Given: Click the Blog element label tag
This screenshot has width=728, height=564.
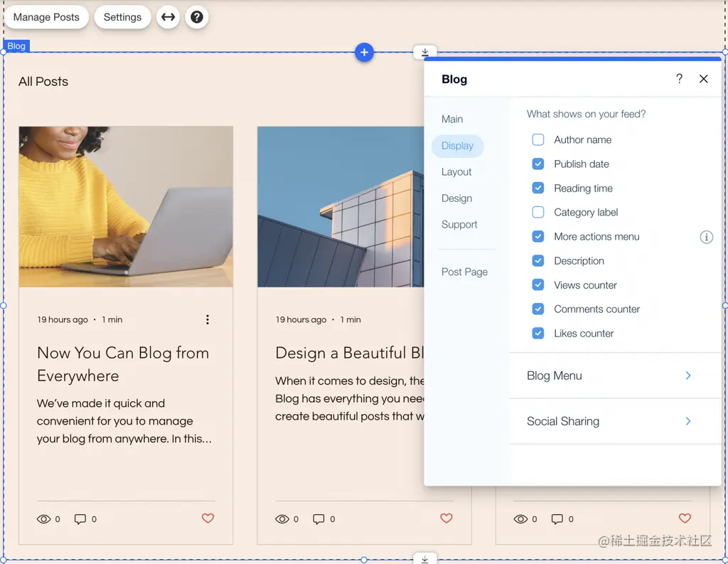Looking at the screenshot, I should coord(16,46).
